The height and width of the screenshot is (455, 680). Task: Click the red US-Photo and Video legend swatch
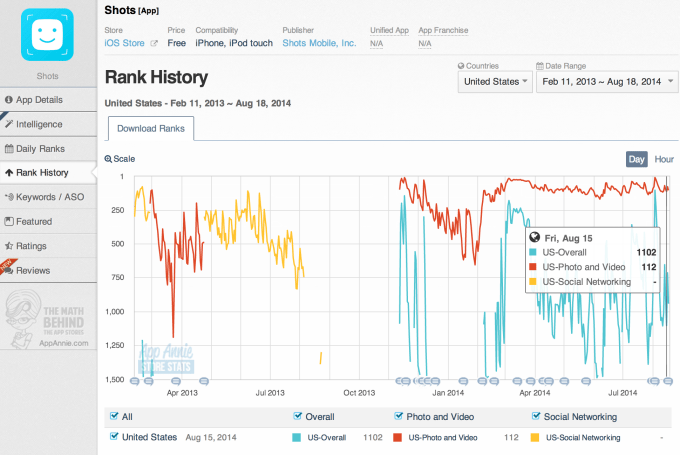[x=397, y=438]
